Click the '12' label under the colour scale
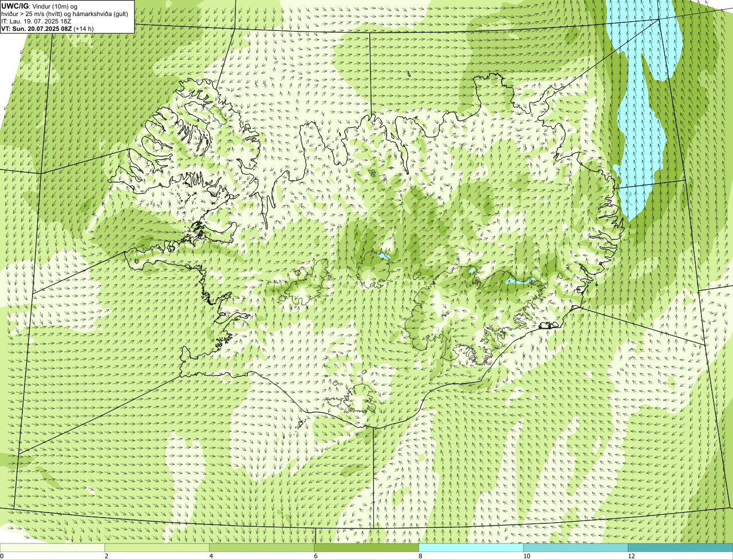The image size is (733, 560). (631, 556)
